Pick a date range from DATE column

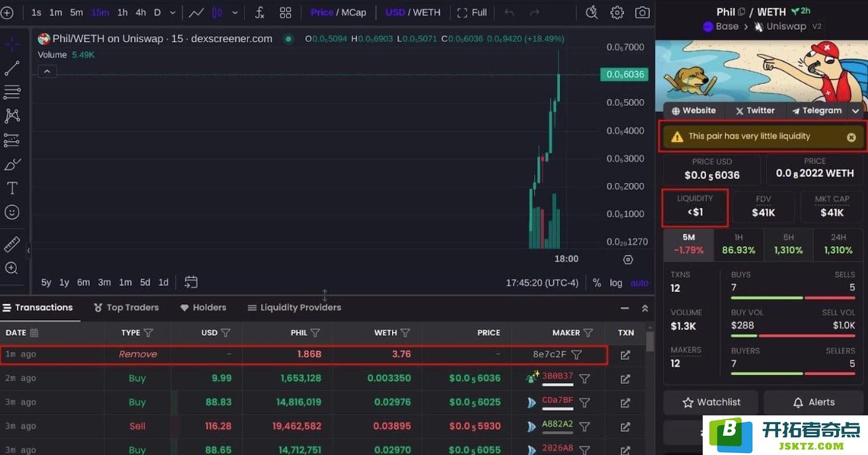coord(34,333)
